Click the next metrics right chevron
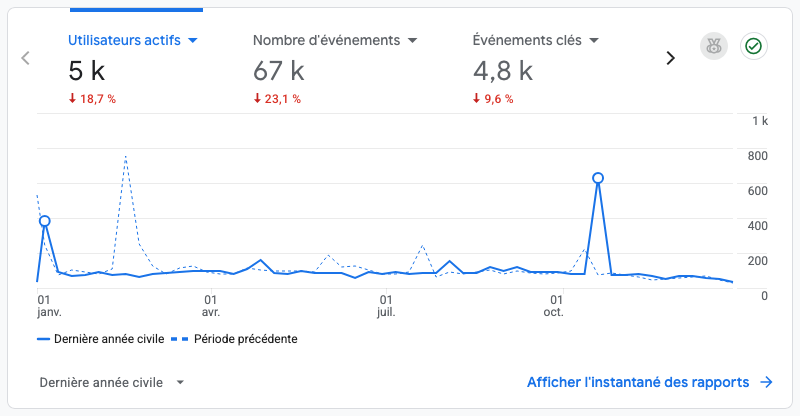800x416 pixels. tap(670, 58)
